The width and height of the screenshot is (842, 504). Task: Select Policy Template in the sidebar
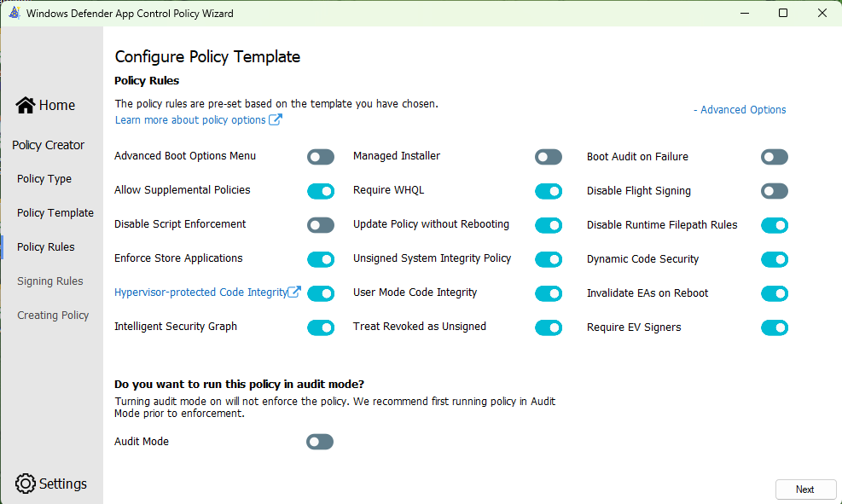click(55, 212)
